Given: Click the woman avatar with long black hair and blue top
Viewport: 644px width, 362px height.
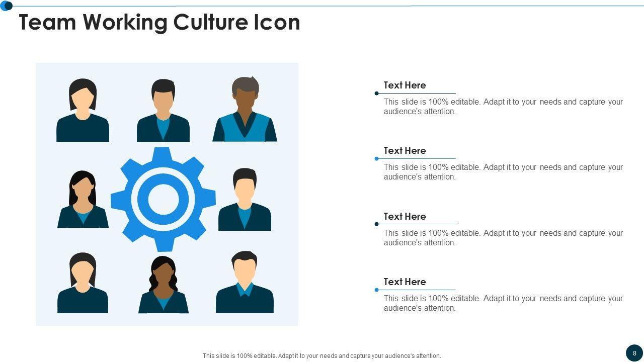Looking at the screenshot, I should [83, 199].
